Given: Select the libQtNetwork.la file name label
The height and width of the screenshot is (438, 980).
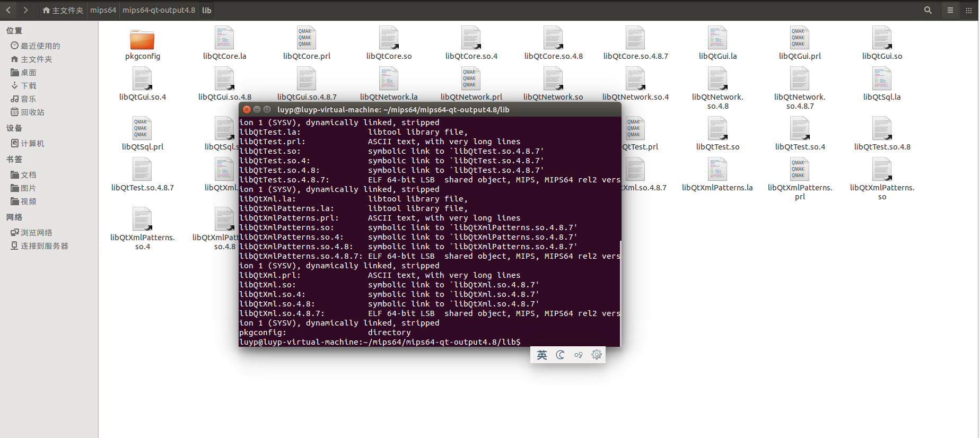Looking at the screenshot, I should [389, 97].
